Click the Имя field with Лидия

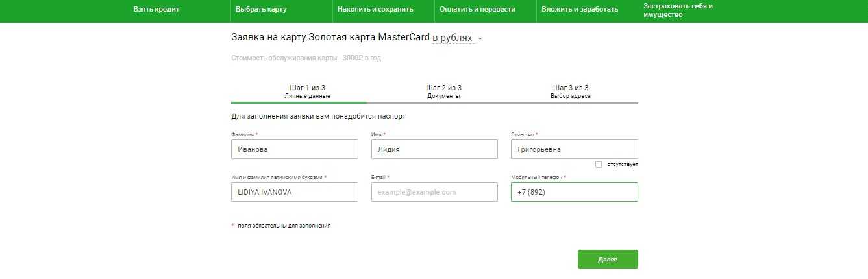click(434, 149)
